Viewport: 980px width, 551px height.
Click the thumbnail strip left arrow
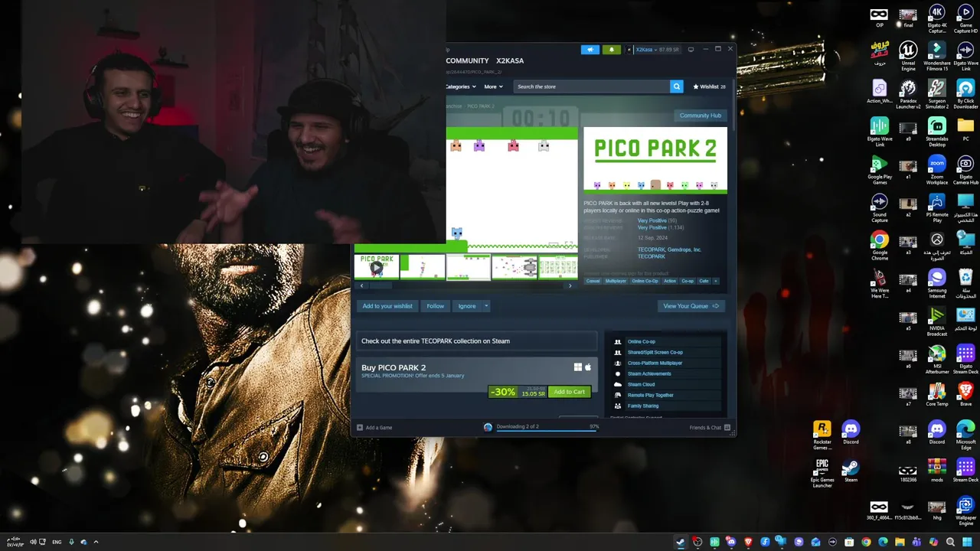tap(361, 285)
